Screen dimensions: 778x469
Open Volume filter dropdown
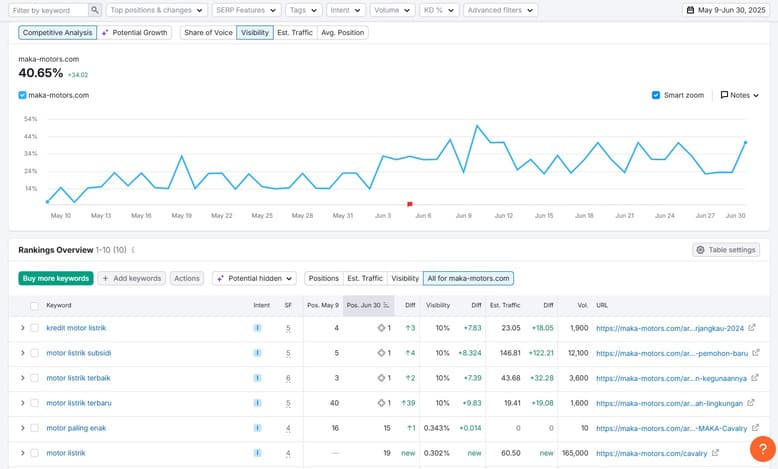click(392, 10)
